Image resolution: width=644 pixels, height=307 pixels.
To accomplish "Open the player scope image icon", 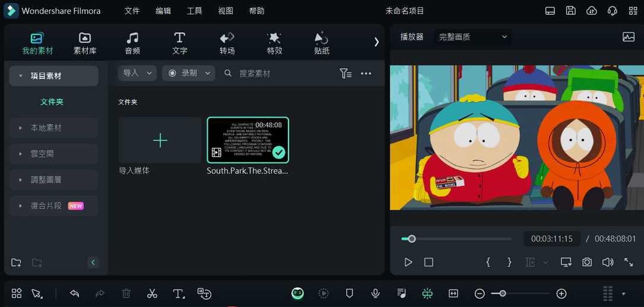I will click(629, 37).
